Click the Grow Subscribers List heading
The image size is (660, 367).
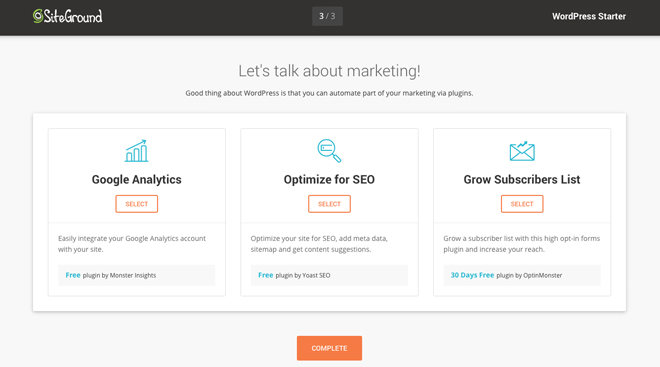(x=522, y=180)
